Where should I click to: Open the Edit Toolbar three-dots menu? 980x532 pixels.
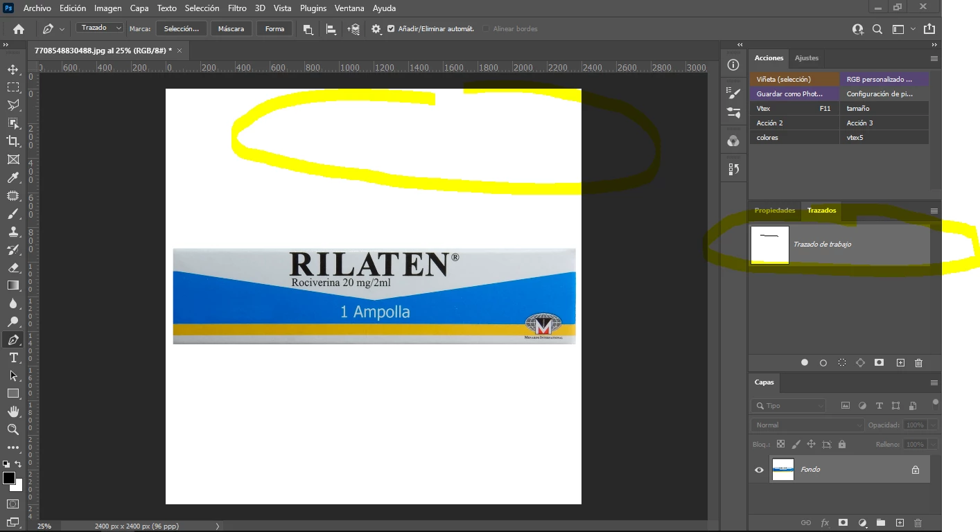(x=12, y=447)
